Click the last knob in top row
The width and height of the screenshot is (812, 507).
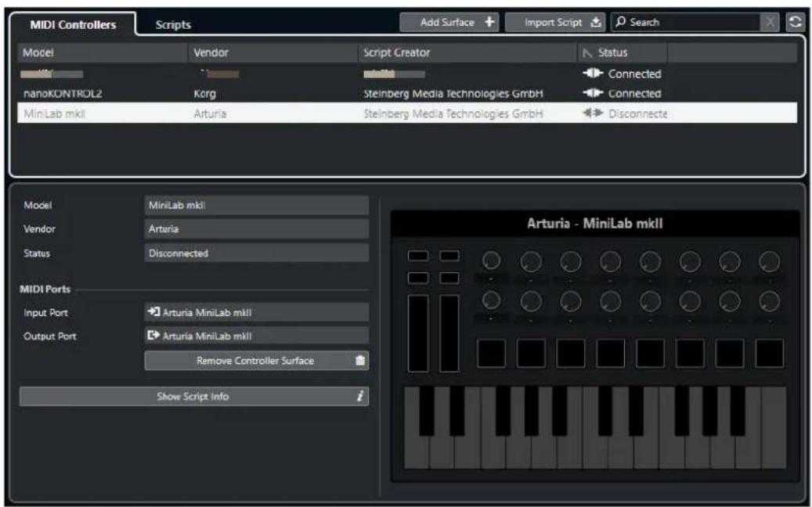[x=769, y=261]
